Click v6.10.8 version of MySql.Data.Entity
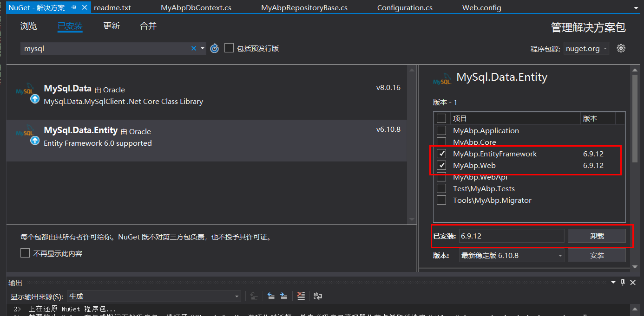 (388, 129)
